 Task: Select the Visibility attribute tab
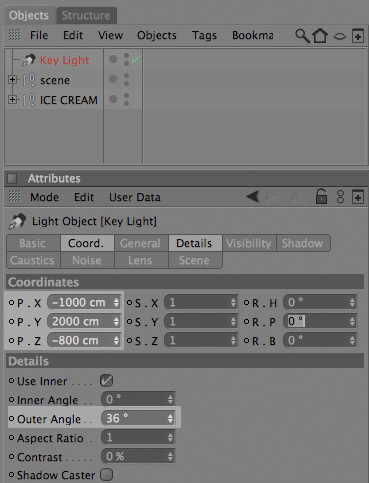coord(249,243)
